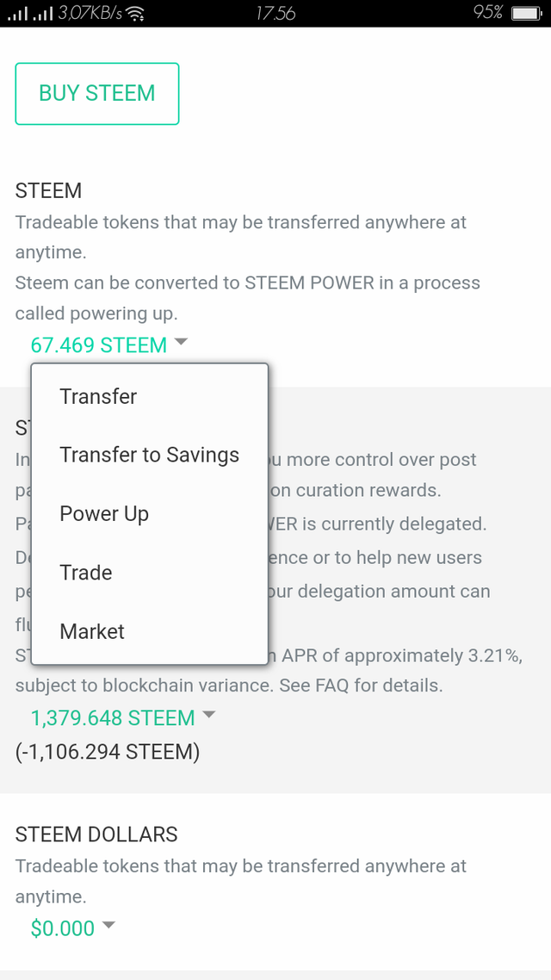Open the $0.000 Steem Dollars dropdown
The width and height of the screenshot is (551, 980).
pyautogui.click(x=63, y=929)
